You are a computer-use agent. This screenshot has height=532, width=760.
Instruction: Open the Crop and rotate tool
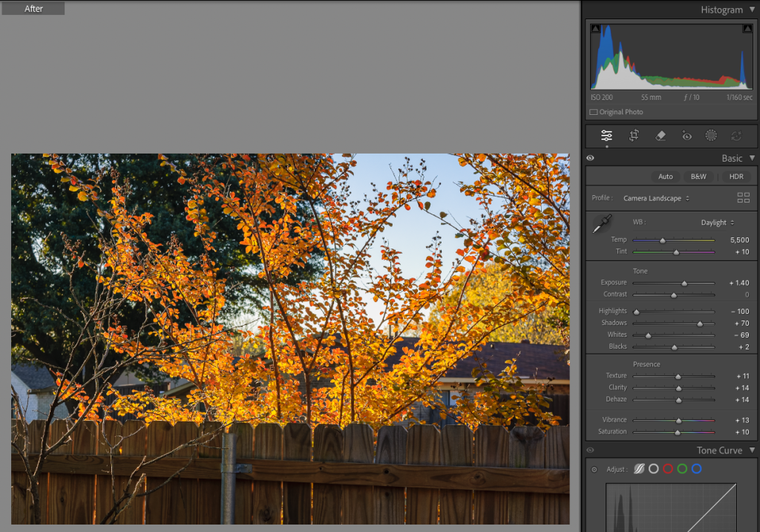[x=634, y=136]
